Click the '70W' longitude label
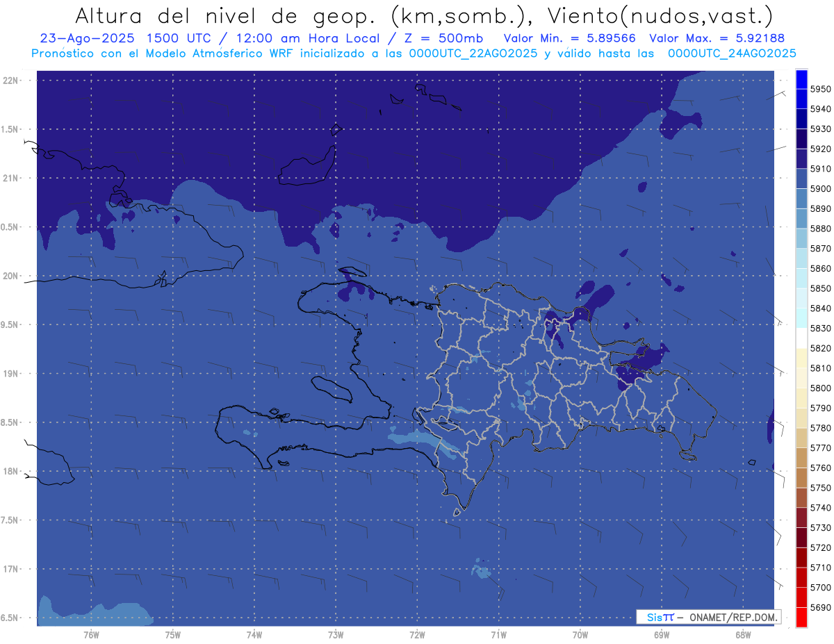This screenshot has width=834, height=644. coord(580,635)
